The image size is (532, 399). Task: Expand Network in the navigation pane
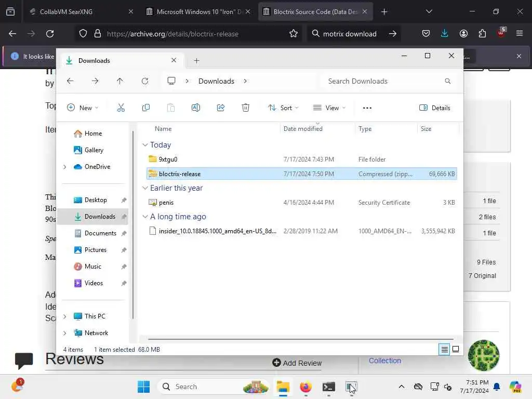64,333
